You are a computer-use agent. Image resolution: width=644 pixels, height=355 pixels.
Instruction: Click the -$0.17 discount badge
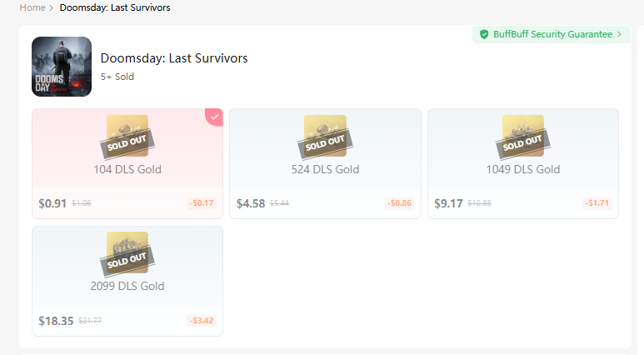pyautogui.click(x=201, y=203)
